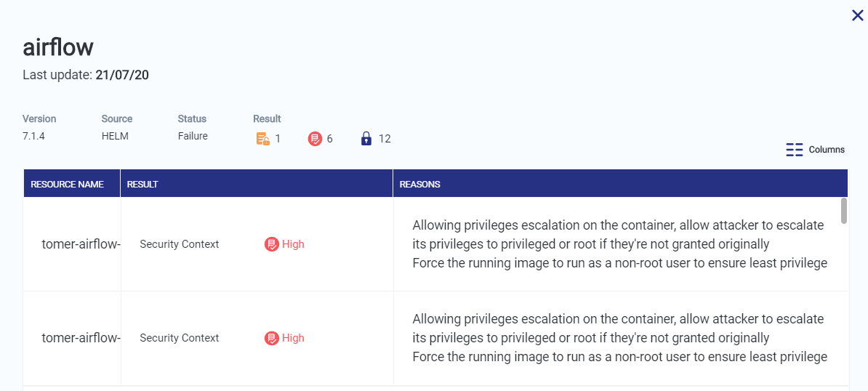Click the last update date 21/07/20
The image size is (868, 391).
(122, 75)
